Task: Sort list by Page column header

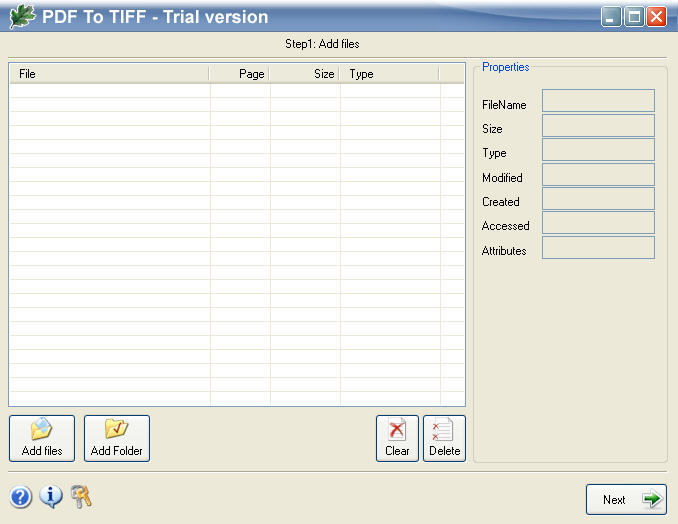Action: [x=239, y=74]
